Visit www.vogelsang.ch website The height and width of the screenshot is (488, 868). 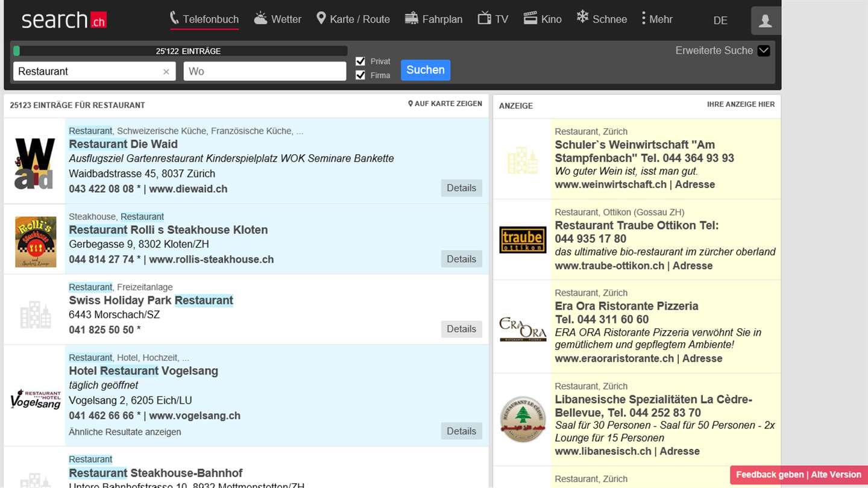[x=195, y=416]
